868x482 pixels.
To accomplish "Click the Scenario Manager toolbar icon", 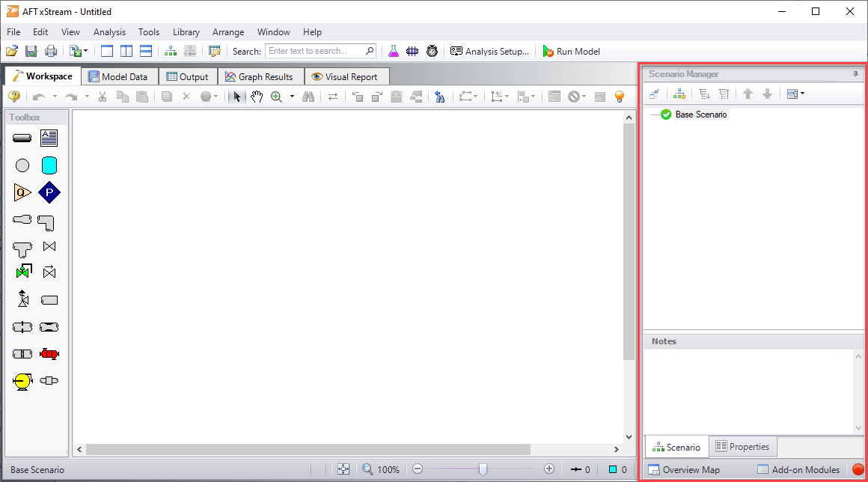I will pos(171,52).
